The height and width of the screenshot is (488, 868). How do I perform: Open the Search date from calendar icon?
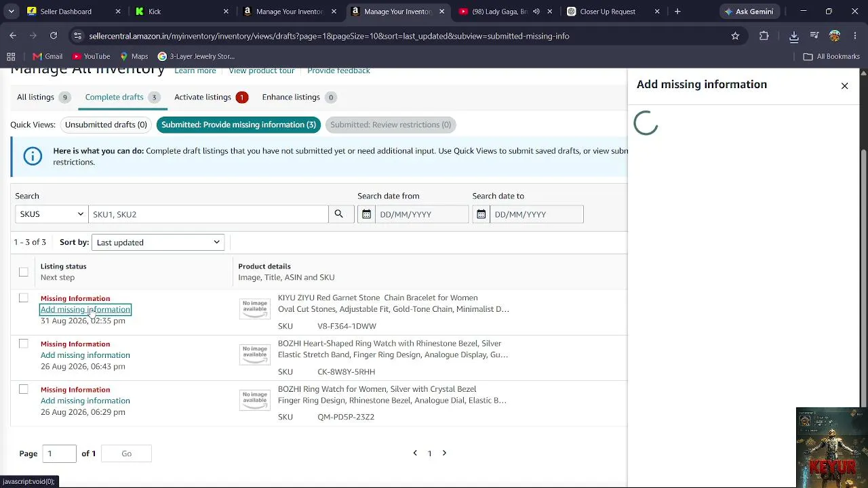(x=366, y=214)
